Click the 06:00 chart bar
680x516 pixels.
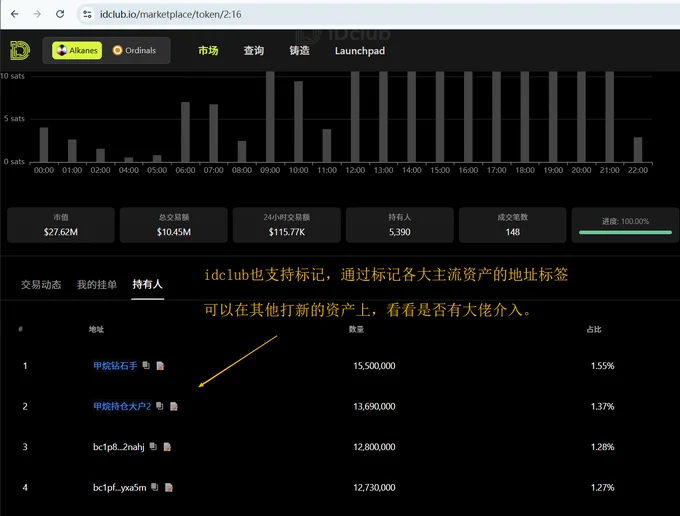pyautogui.click(x=185, y=132)
